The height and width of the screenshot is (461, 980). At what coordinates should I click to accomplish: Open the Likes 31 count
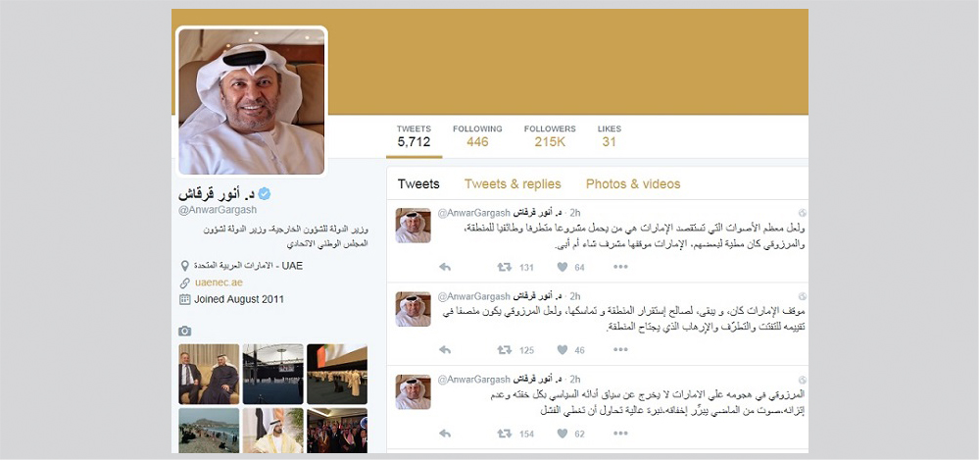click(610, 135)
